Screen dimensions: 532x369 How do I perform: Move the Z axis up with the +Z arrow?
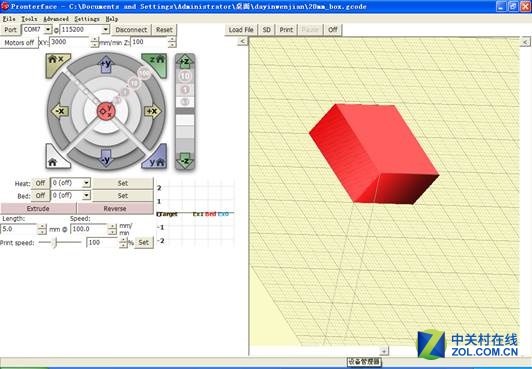coord(185,61)
